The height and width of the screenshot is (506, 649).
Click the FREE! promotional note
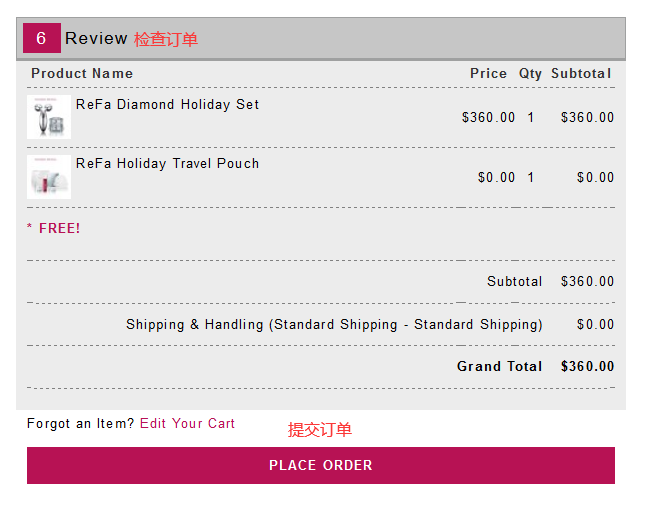coord(54,228)
